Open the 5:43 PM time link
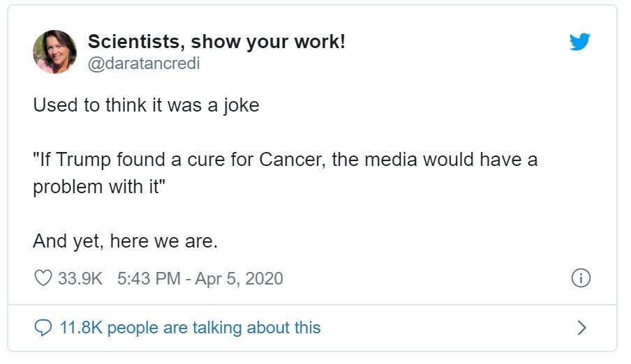631x364 pixels. pyautogui.click(x=149, y=278)
